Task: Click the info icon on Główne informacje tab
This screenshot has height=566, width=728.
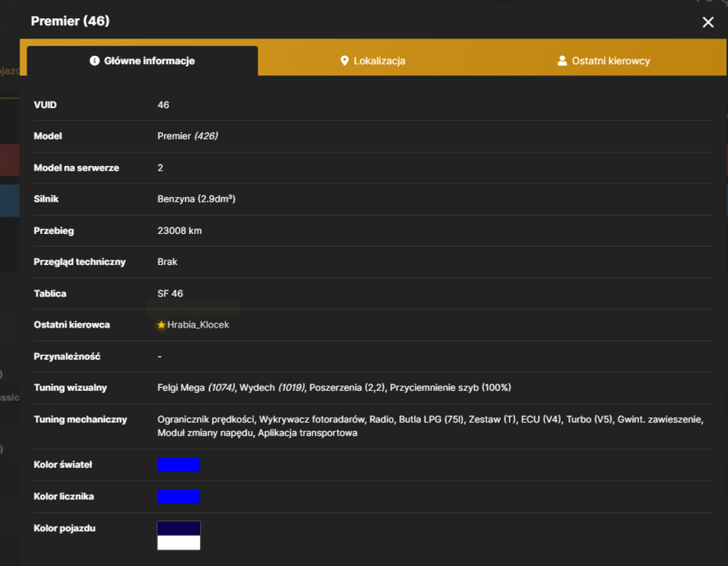Action: 94,61
